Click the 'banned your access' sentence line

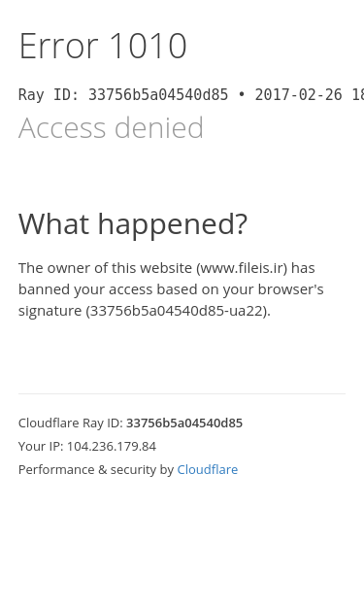click(x=171, y=289)
